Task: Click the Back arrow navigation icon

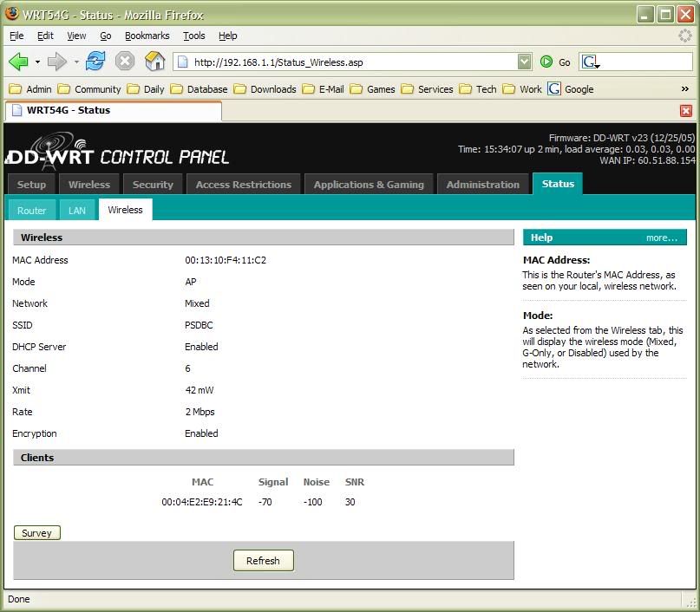Action: pos(18,62)
